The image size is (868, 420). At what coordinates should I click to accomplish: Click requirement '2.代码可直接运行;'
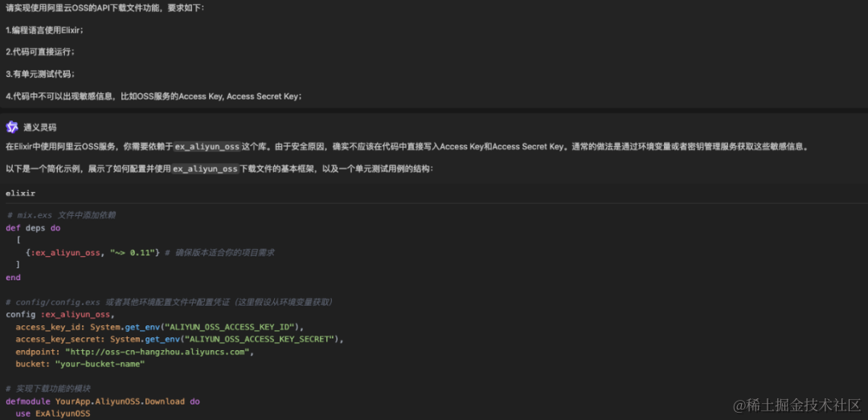[x=40, y=51]
